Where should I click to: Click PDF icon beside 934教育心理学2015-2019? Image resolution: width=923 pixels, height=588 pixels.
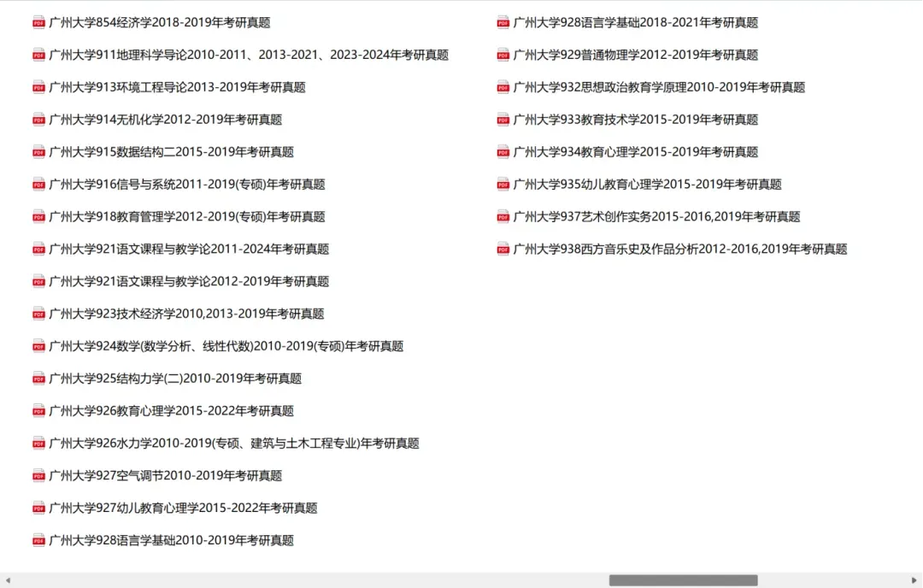pyautogui.click(x=503, y=152)
